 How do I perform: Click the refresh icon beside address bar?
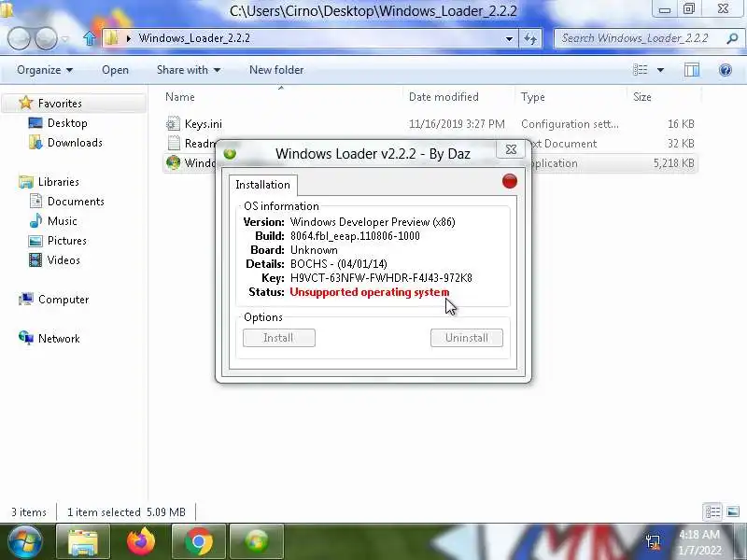pyautogui.click(x=530, y=38)
